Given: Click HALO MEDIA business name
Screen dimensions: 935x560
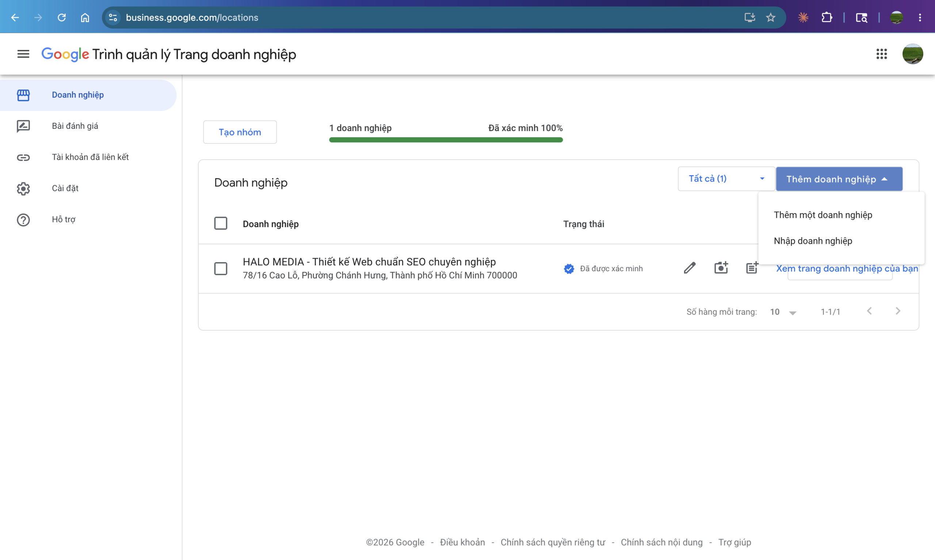Looking at the screenshot, I should (369, 262).
